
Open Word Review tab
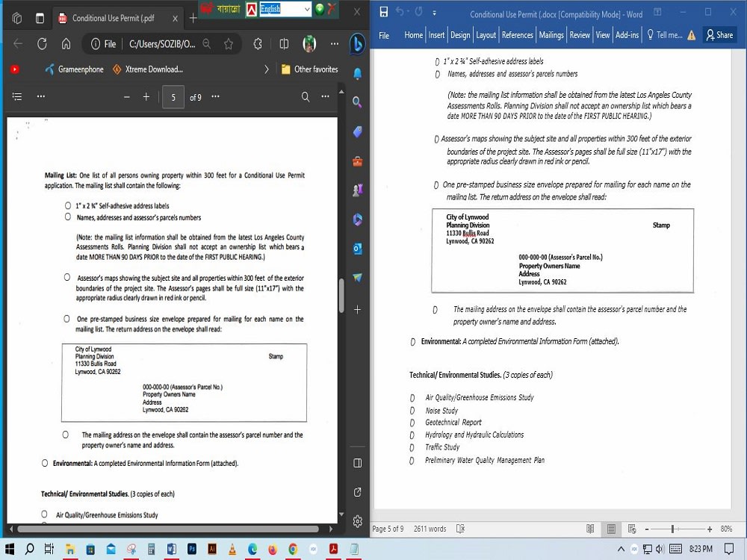[580, 35]
